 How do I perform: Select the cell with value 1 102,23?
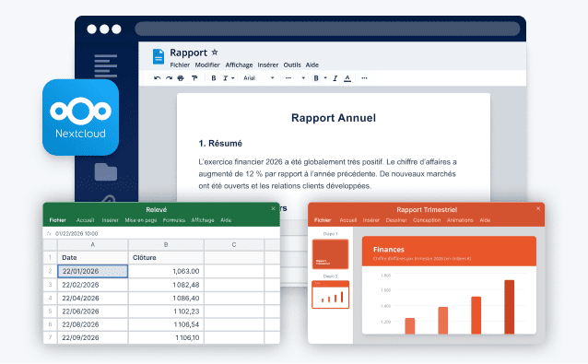click(x=166, y=311)
